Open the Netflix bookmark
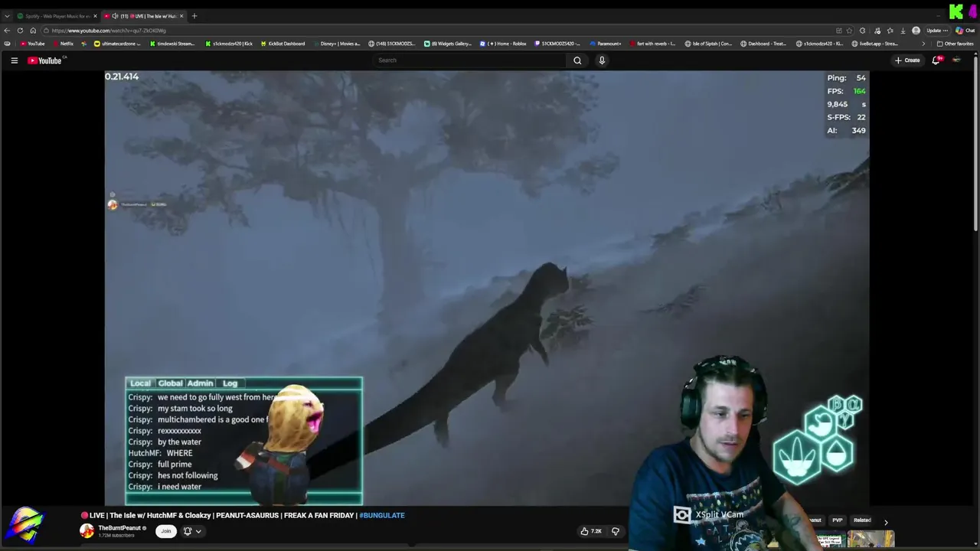This screenshot has height=551, width=980. click(x=63, y=44)
